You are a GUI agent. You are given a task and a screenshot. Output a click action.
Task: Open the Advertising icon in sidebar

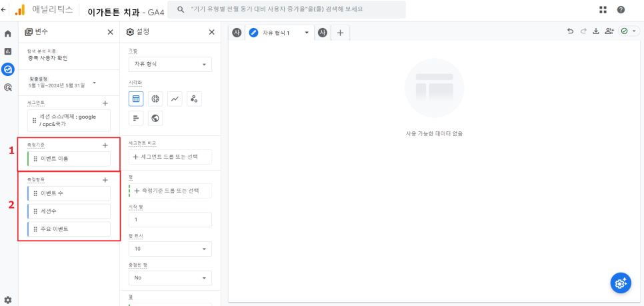click(8, 87)
